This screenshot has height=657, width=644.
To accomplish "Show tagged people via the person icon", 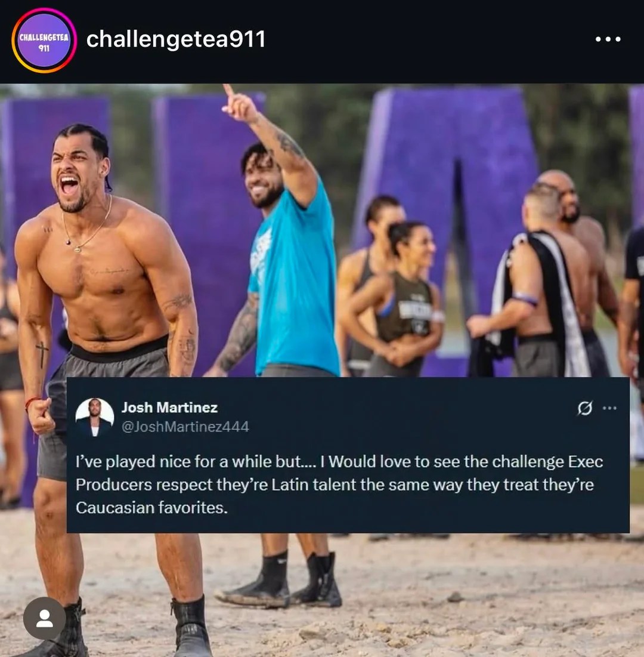I will [x=44, y=618].
